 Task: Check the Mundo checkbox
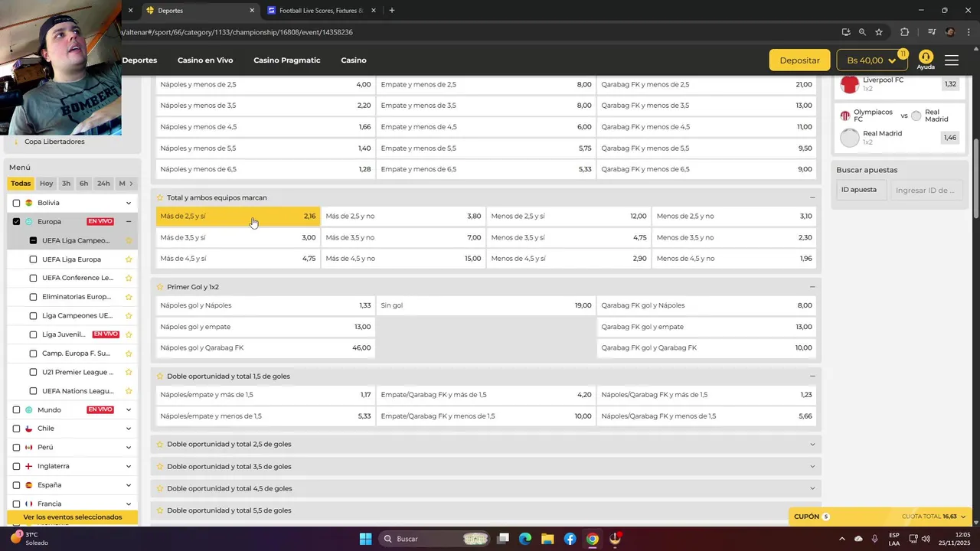click(x=16, y=410)
